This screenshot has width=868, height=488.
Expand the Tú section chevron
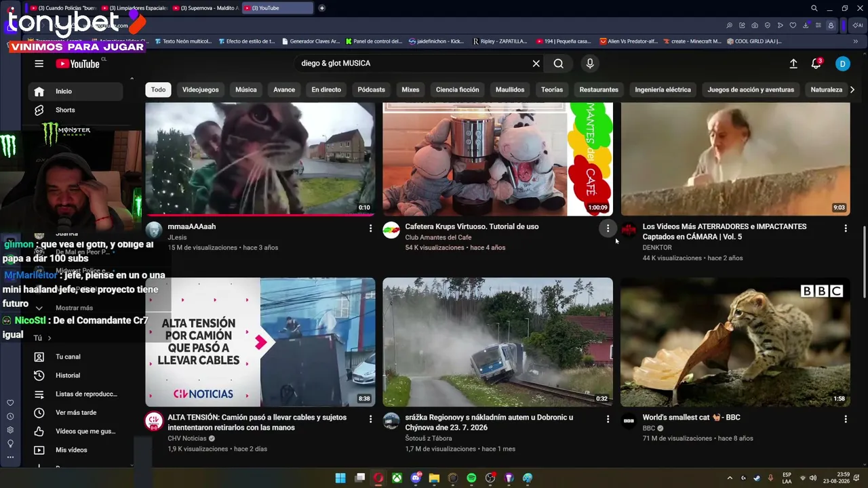(49, 338)
